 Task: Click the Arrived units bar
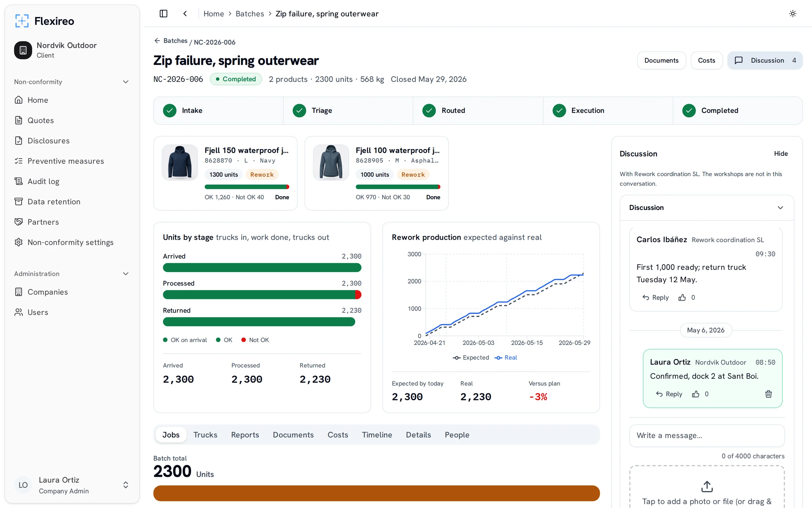tap(262, 268)
